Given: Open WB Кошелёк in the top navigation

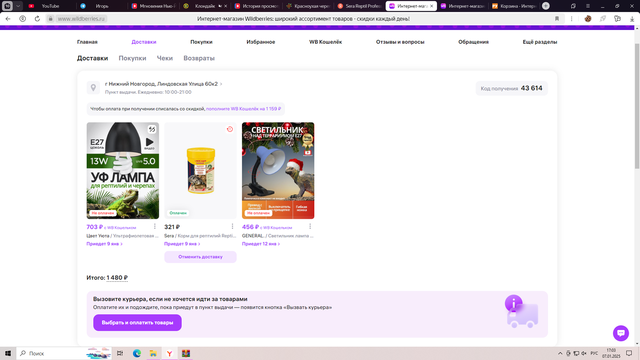Looking at the screenshot, I should click(325, 42).
